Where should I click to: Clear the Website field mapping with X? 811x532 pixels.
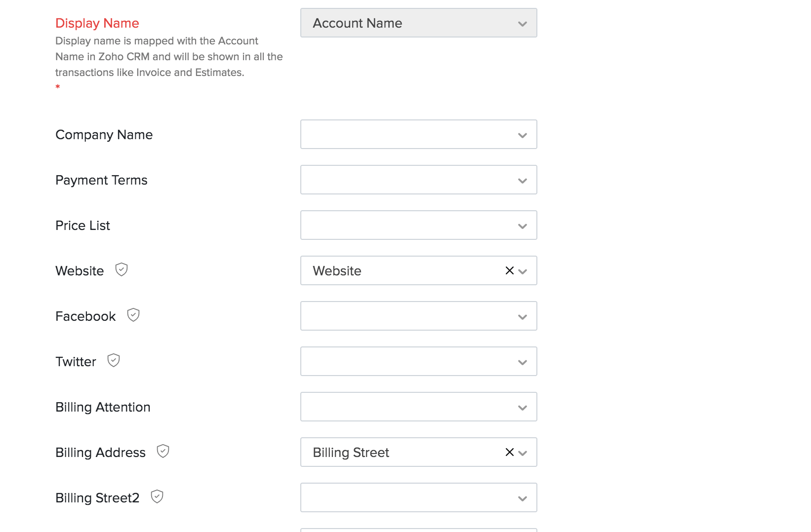(509, 270)
